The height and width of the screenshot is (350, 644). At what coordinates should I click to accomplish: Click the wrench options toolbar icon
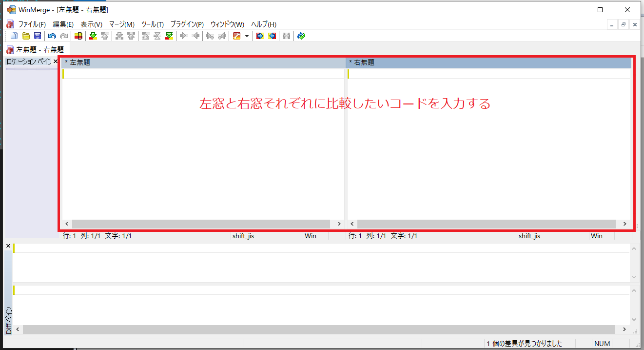point(237,36)
